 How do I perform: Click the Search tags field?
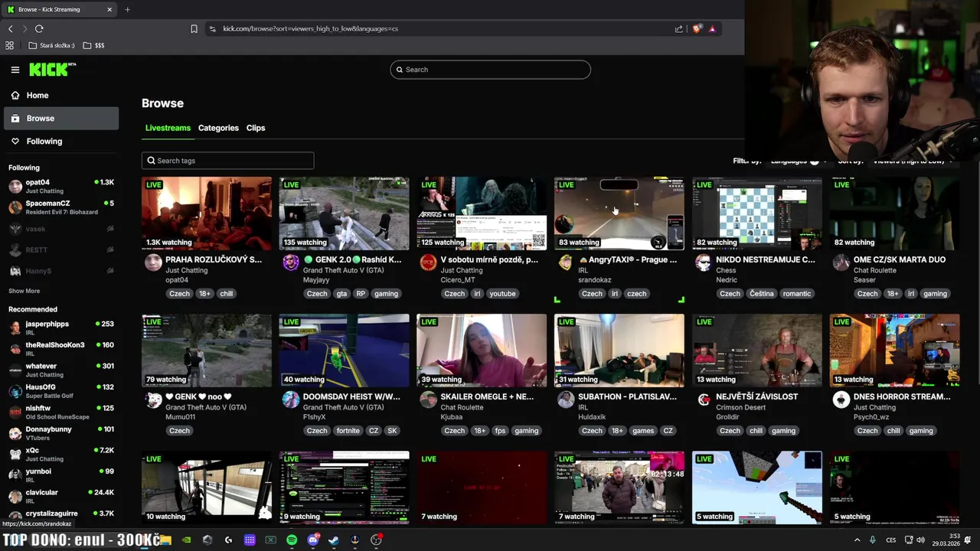pos(227,161)
